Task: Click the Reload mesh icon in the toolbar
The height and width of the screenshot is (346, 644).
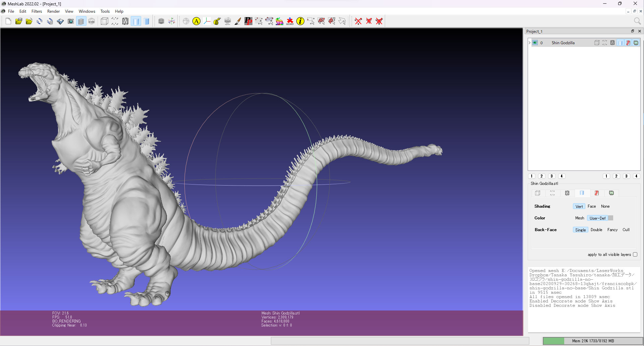Action: click(x=40, y=21)
